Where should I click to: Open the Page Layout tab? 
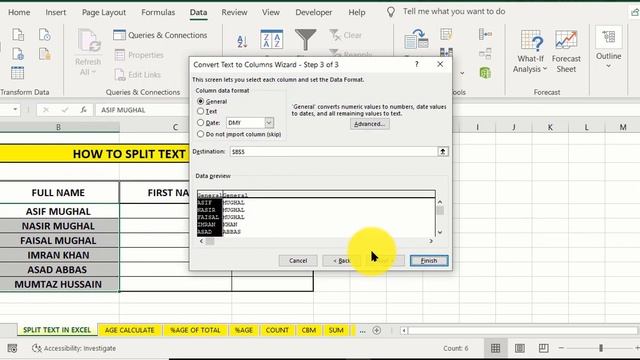tap(104, 12)
